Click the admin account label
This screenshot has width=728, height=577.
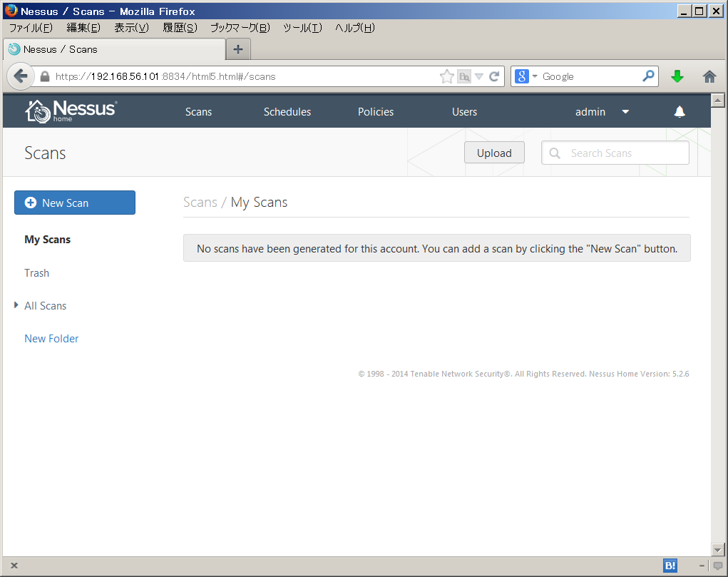[x=590, y=112]
